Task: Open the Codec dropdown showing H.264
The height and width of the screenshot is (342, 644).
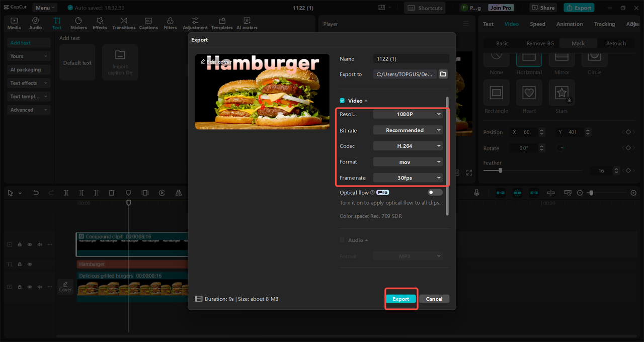Action: [408, 146]
